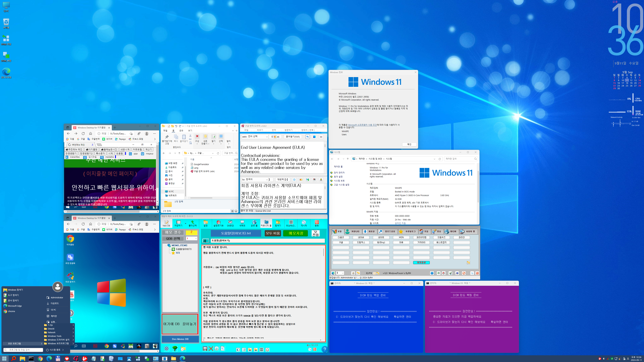Open 설정 in Dev Memo toolbar
The width and height of the screenshot is (644, 362).
[205, 223]
